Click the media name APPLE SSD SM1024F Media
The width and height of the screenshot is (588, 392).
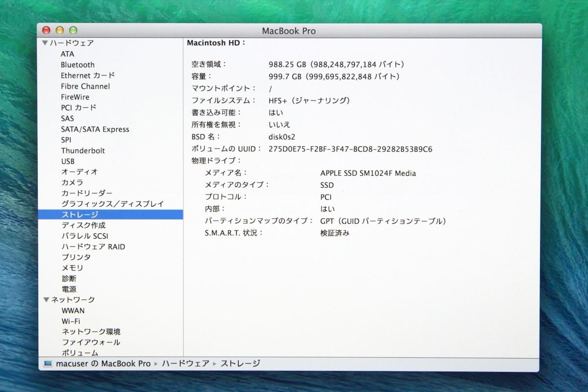368,173
